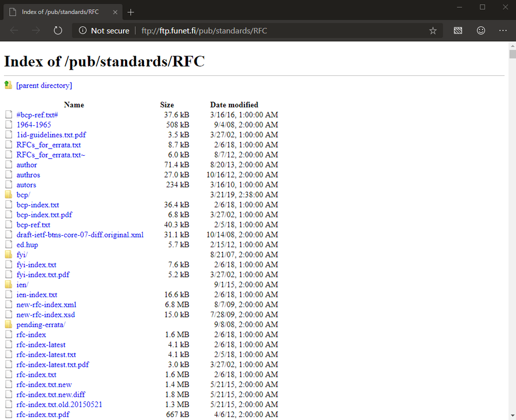
Task: Click the folder icon next to fyi/
Action: [8, 254]
